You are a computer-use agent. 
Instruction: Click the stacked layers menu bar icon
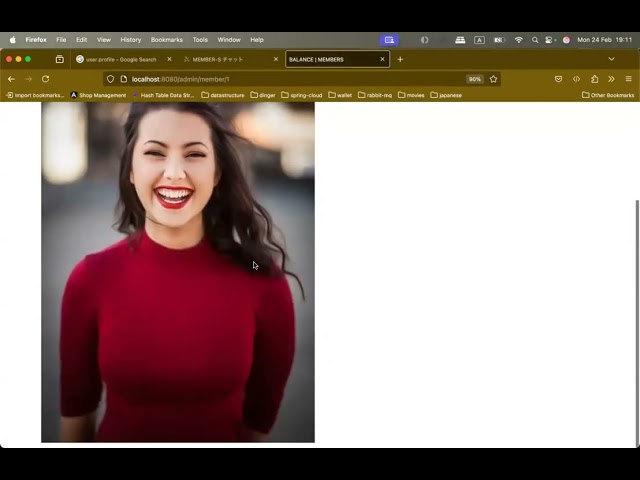tap(460, 40)
